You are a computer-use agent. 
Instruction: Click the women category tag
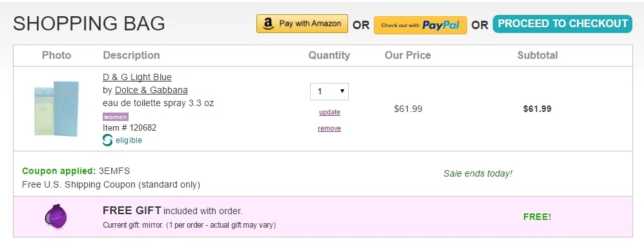pyautogui.click(x=116, y=117)
